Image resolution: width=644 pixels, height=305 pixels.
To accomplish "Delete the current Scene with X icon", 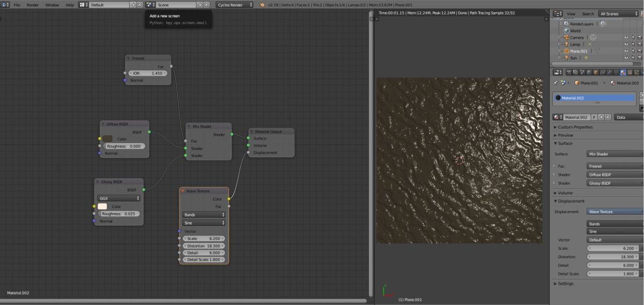I will point(206,4).
